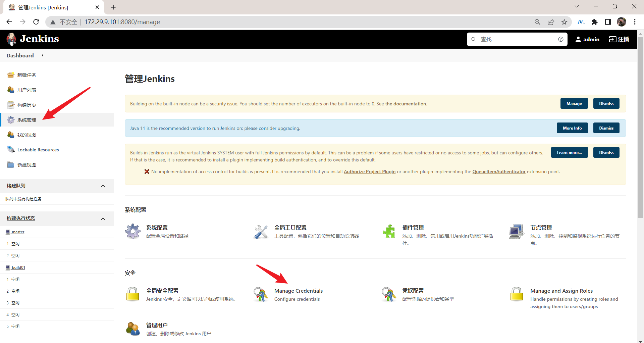Dismiss the Java 11 upgrade notice

(606, 128)
